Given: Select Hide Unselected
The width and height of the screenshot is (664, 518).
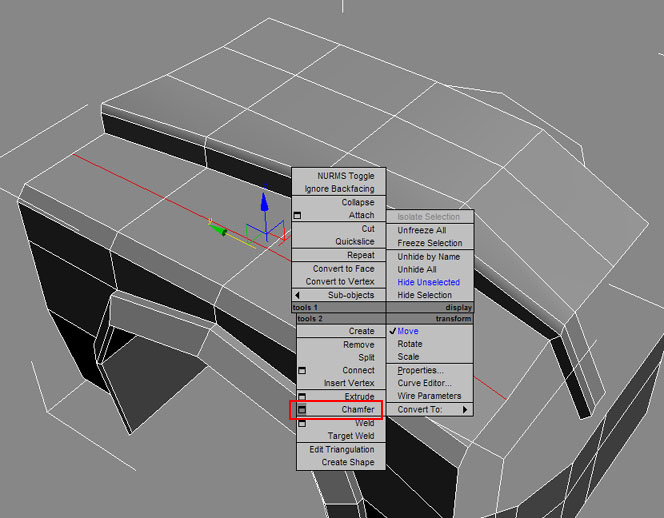Looking at the screenshot, I should 429,282.
